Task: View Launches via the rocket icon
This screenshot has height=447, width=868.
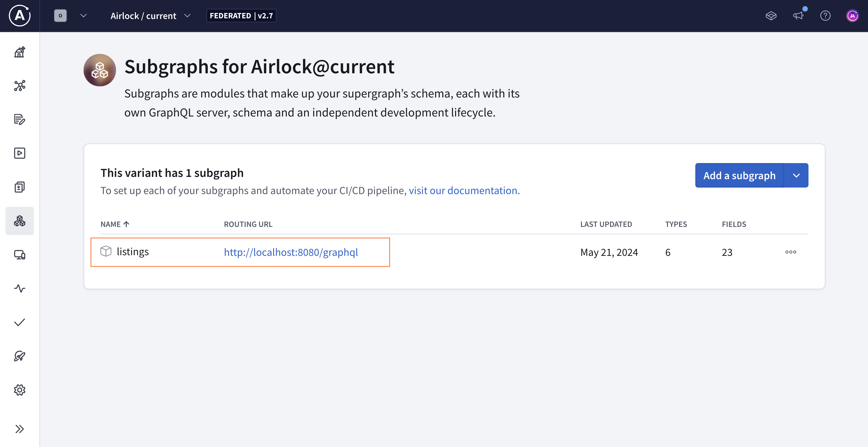Action: click(x=19, y=356)
